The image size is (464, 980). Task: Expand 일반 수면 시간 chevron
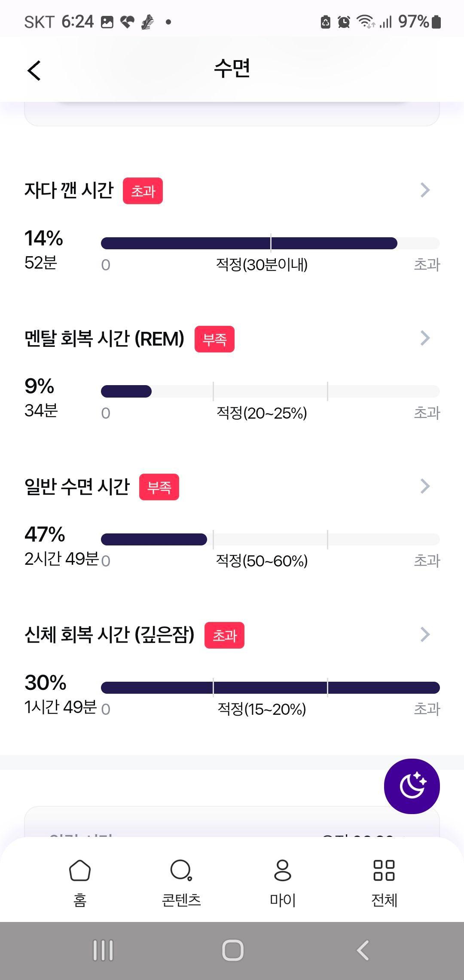tap(425, 486)
